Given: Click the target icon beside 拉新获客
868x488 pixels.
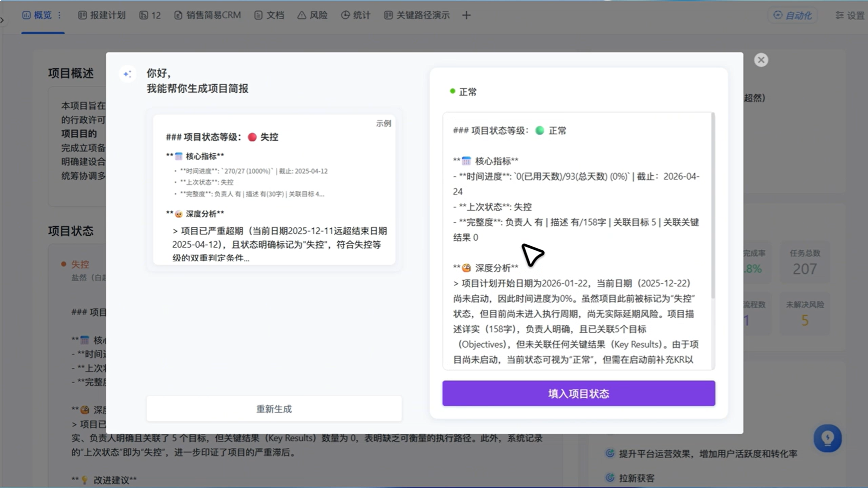Looking at the screenshot, I should (610, 478).
